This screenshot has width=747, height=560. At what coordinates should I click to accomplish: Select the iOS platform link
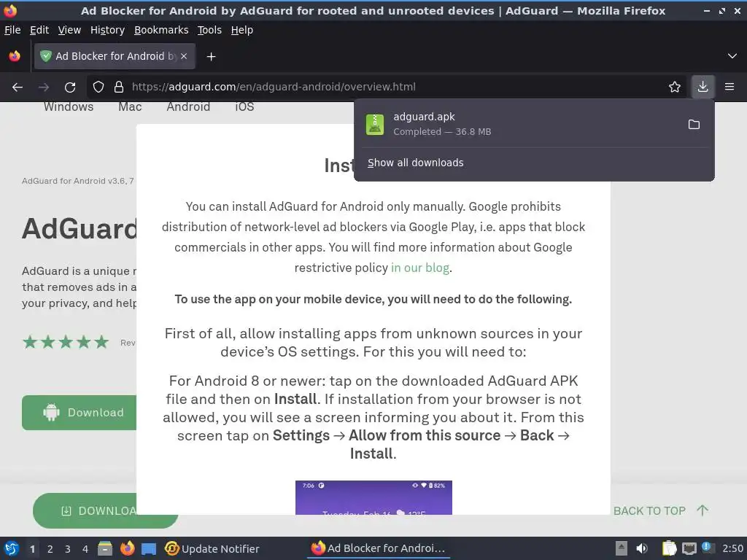(x=244, y=106)
